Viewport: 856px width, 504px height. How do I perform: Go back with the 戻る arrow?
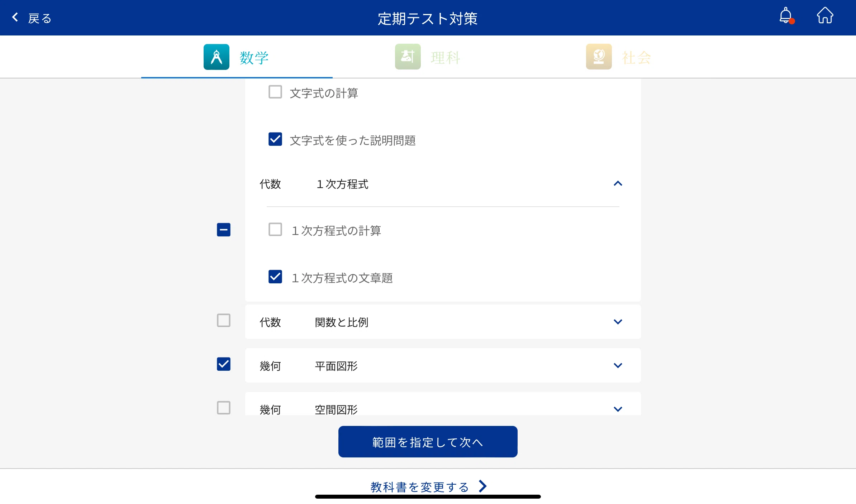point(15,17)
